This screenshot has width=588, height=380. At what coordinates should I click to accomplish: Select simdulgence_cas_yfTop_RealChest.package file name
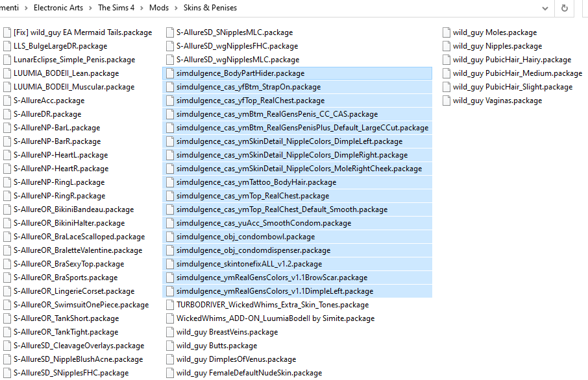(x=251, y=101)
